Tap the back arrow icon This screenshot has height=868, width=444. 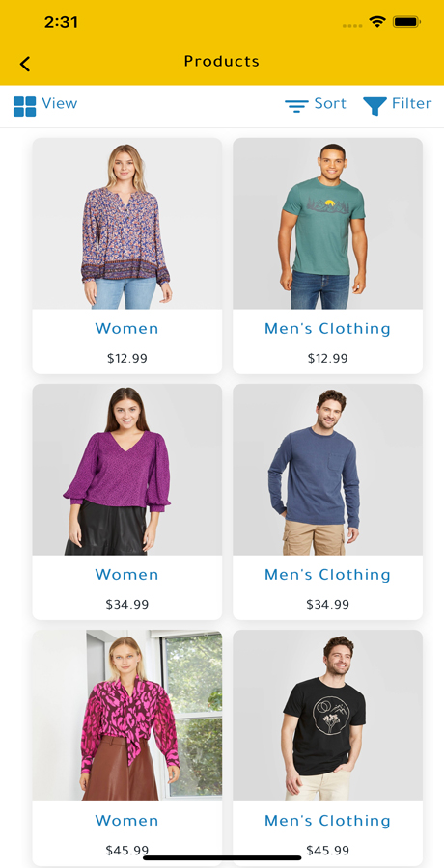click(25, 64)
